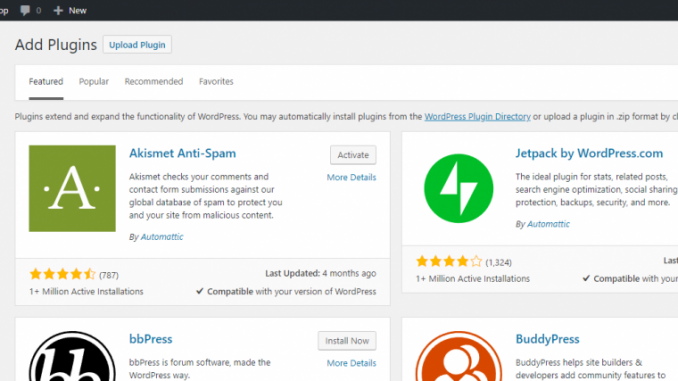Open Jetpack by WordPress.com title link
Image resolution: width=678 pixels, height=381 pixels.
589,153
